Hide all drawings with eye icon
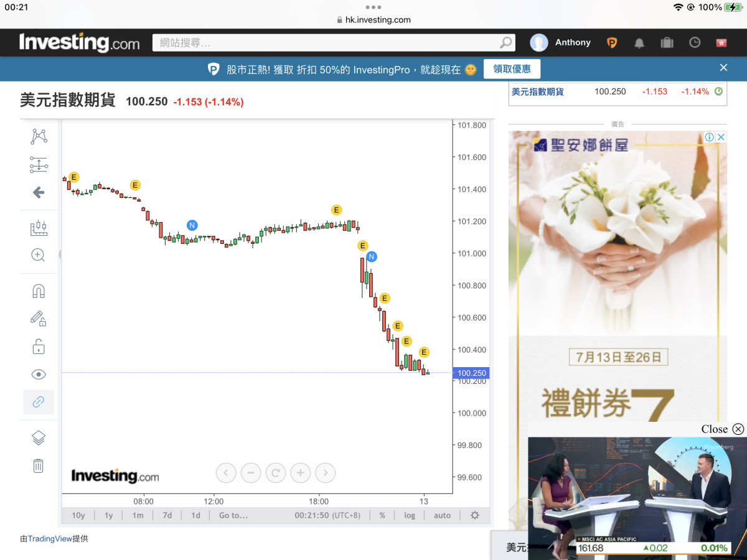 39,374
